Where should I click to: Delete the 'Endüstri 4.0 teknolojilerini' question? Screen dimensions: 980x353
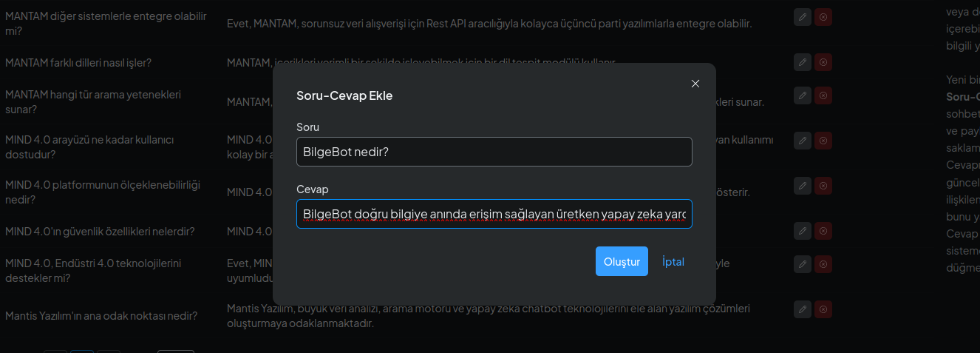coord(823,264)
